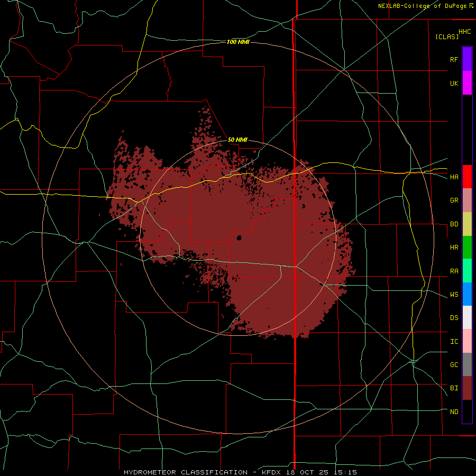Click the [CLAS] legend header

(x=447, y=36)
